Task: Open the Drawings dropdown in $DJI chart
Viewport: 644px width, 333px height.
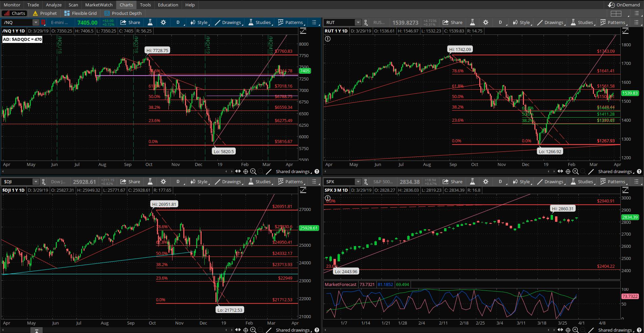Action: [x=228, y=182]
